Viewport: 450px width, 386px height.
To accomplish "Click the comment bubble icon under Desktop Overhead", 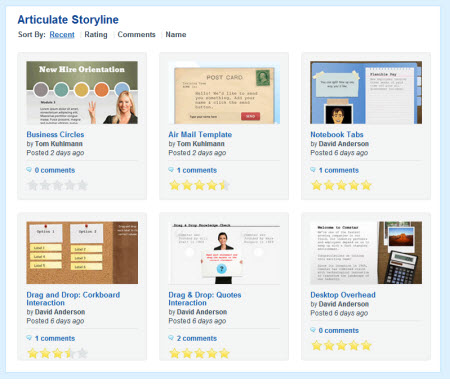I will point(313,330).
